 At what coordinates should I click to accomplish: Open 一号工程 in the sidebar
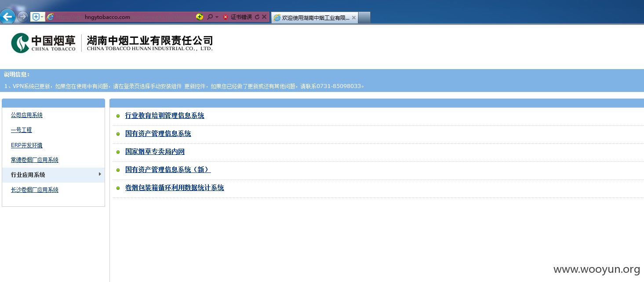pyautogui.click(x=22, y=130)
